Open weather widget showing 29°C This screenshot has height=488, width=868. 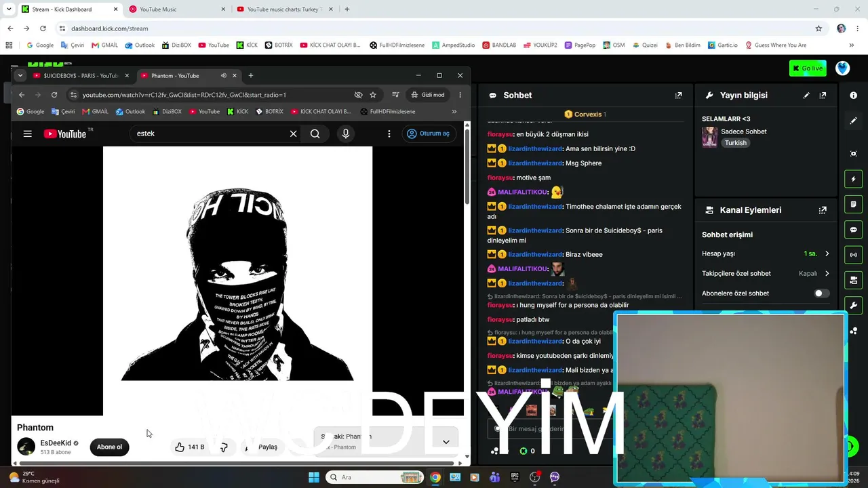coord(35,477)
